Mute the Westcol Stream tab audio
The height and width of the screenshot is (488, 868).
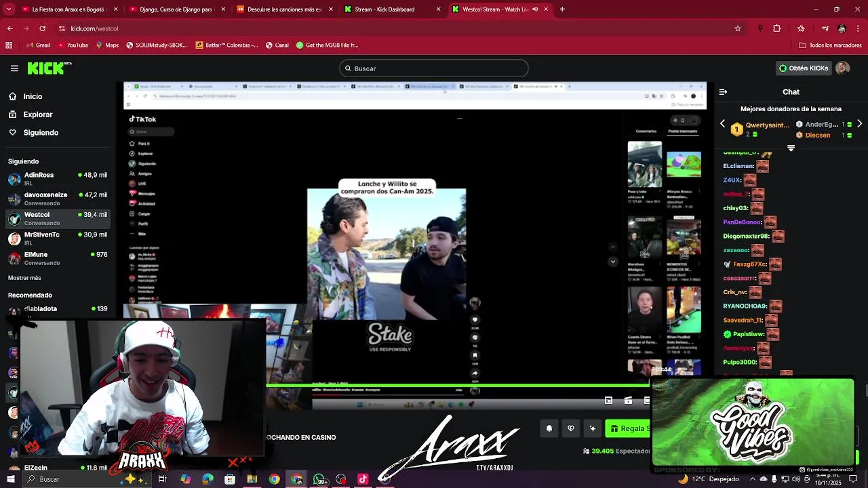pos(535,9)
